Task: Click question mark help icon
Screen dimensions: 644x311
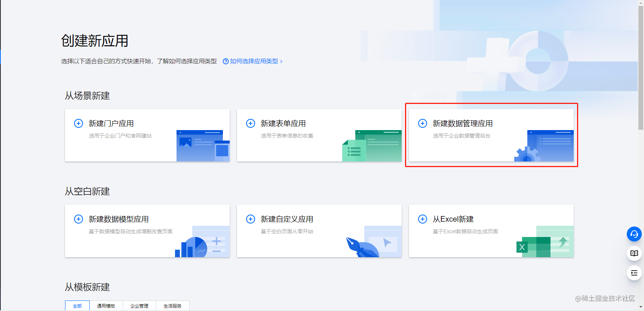Action: (x=226, y=61)
